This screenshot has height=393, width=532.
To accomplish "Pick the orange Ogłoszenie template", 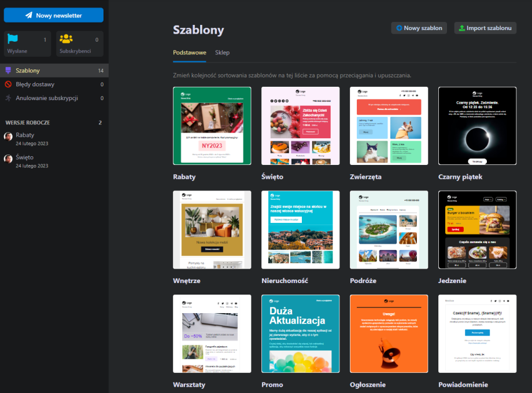I will coord(389,333).
